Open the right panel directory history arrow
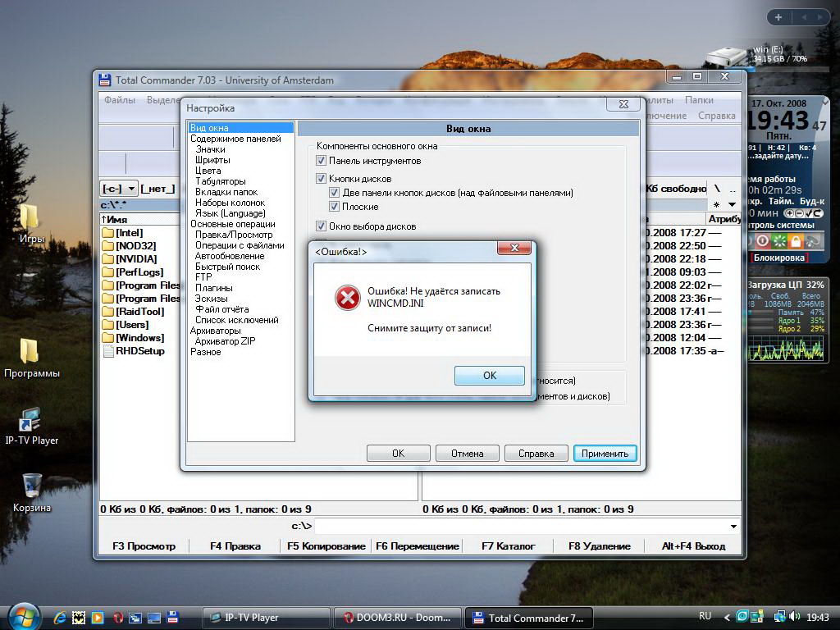Viewport: 840px width, 630px height. coord(733,204)
